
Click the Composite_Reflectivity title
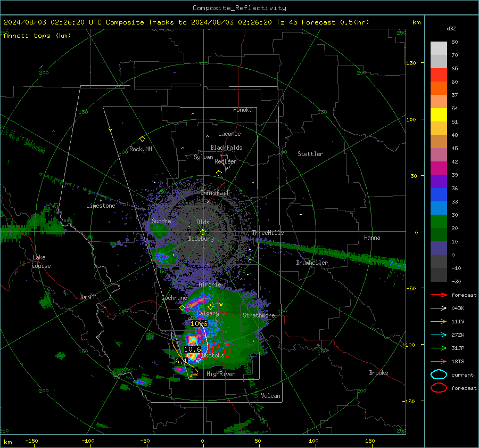click(x=240, y=8)
